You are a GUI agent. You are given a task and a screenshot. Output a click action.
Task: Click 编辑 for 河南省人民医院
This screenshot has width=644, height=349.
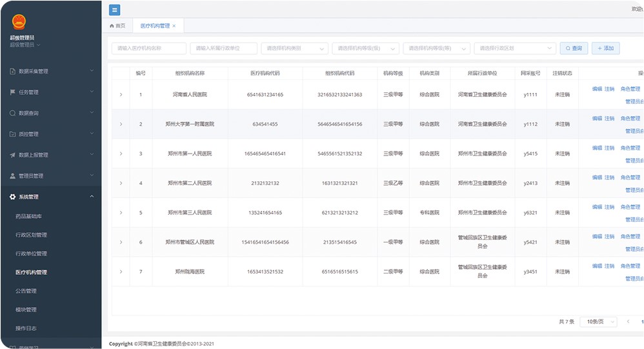click(597, 88)
